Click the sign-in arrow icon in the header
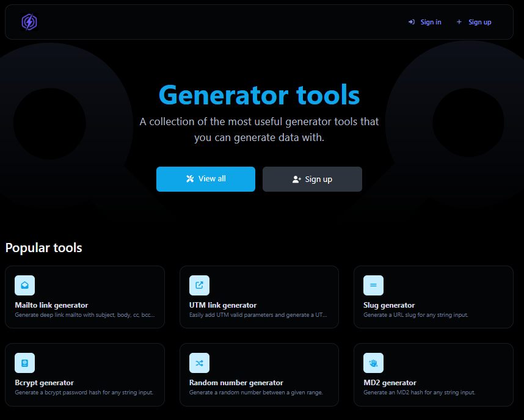 tap(412, 22)
